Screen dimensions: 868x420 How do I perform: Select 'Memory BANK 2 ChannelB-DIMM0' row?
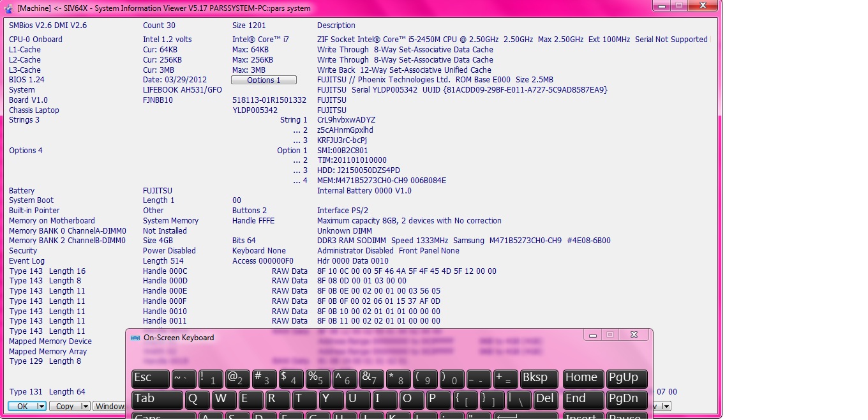click(68, 241)
